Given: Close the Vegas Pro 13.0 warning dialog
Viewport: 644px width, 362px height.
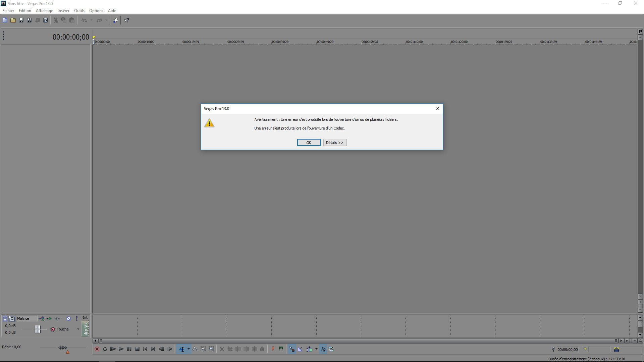Looking at the screenshot, I should click(x=437, y=108).
